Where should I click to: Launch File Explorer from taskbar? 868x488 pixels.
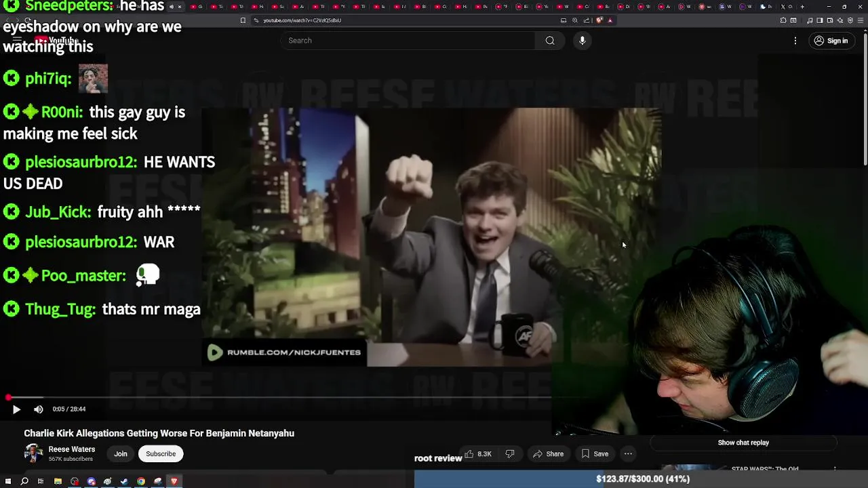click(x=58, y=481)
